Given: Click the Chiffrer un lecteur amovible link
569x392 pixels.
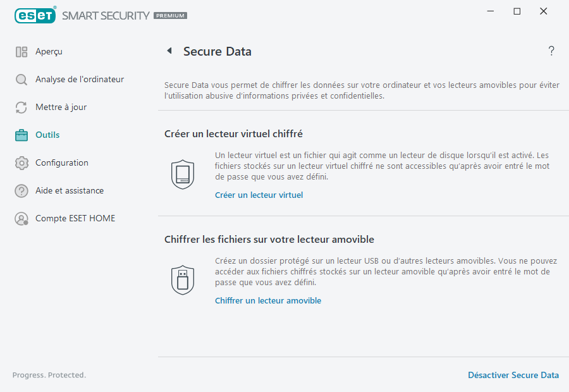Looking at the screenshot, I should point(268,300).
